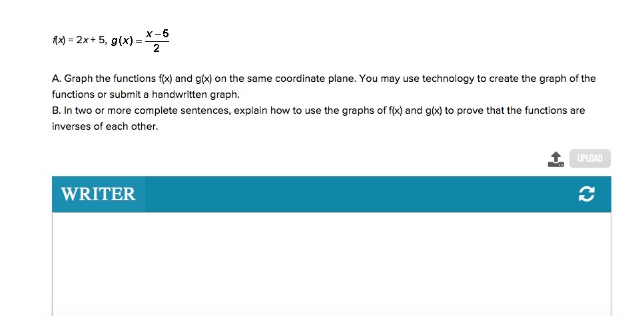Click the gray UPLOAD button
Viewport: 644px width, 316px height.
(590, 158)
